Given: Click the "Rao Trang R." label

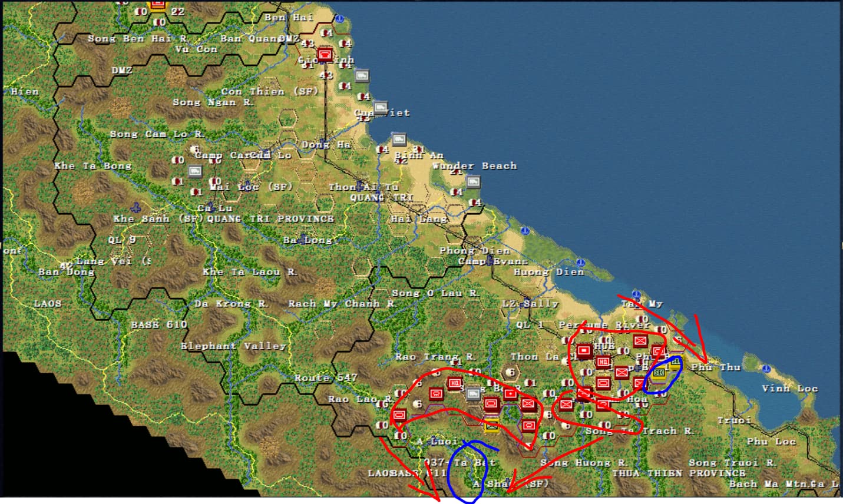Looking at the screenshot, I should [435, 356].
